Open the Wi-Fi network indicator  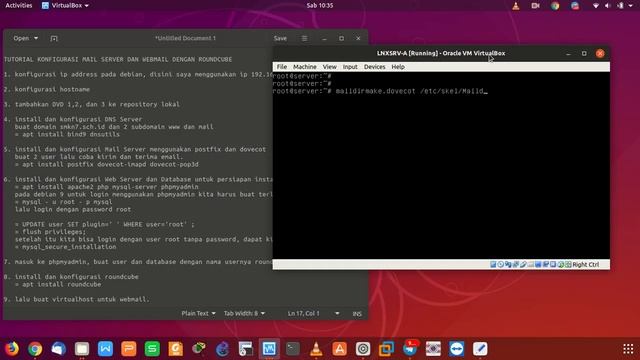click(596, 6)
